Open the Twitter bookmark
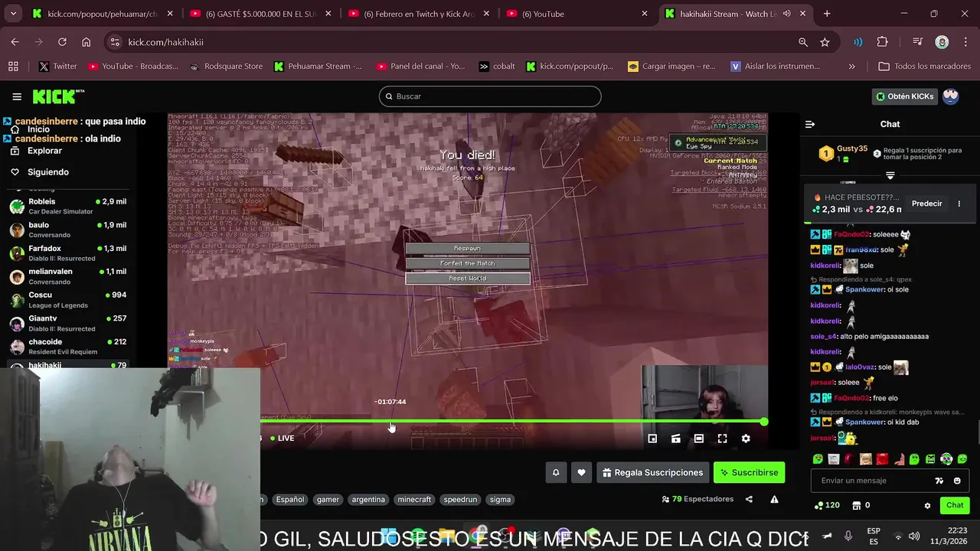This screenshot has width=980, height=551. pyautogui.click(x=57, y=67)
